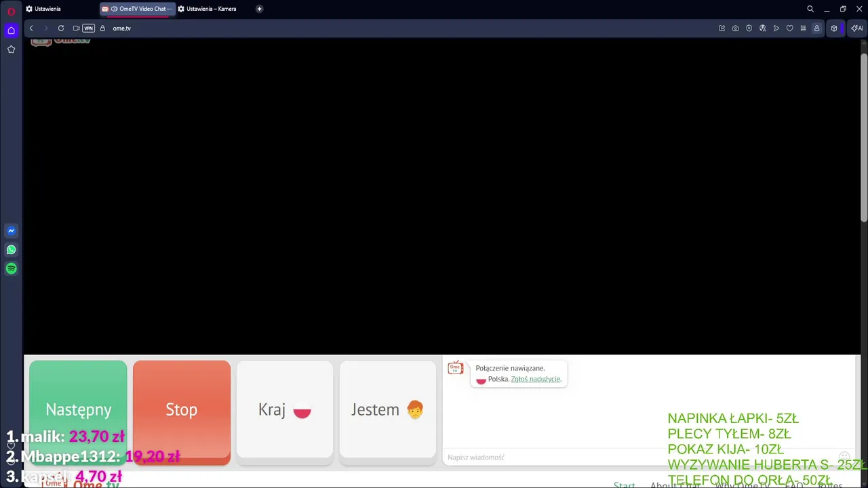Click the Zgłoś nadużycie link

pyautogui.click(x=536, y=379)
